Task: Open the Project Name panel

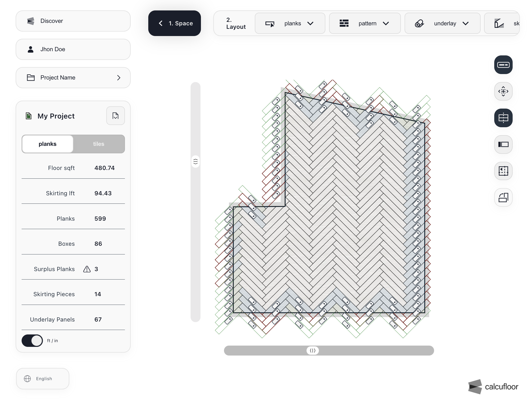Action: [x=73, y=78]
